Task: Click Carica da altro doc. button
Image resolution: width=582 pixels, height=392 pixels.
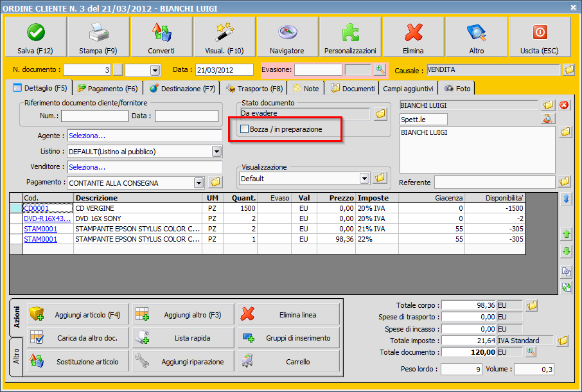Action: point(78,338)
